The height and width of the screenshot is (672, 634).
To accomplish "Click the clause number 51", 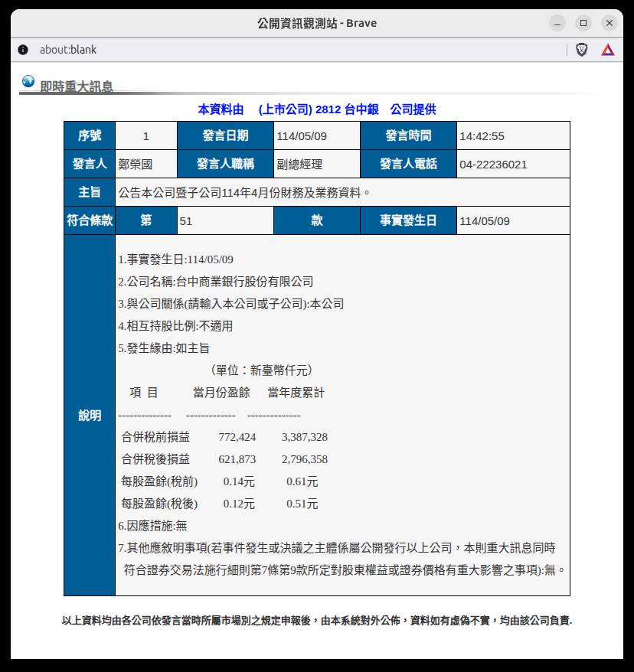I will 185,221.
